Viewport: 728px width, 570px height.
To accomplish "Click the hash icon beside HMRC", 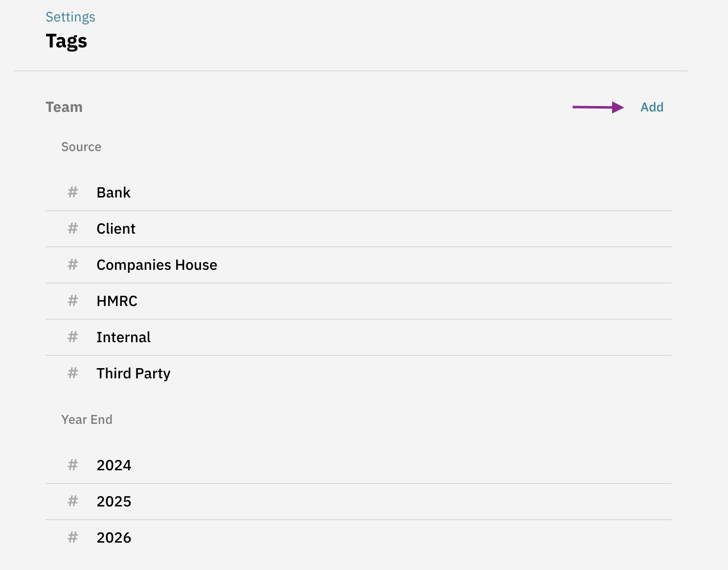I will click(x=73, y=301).
